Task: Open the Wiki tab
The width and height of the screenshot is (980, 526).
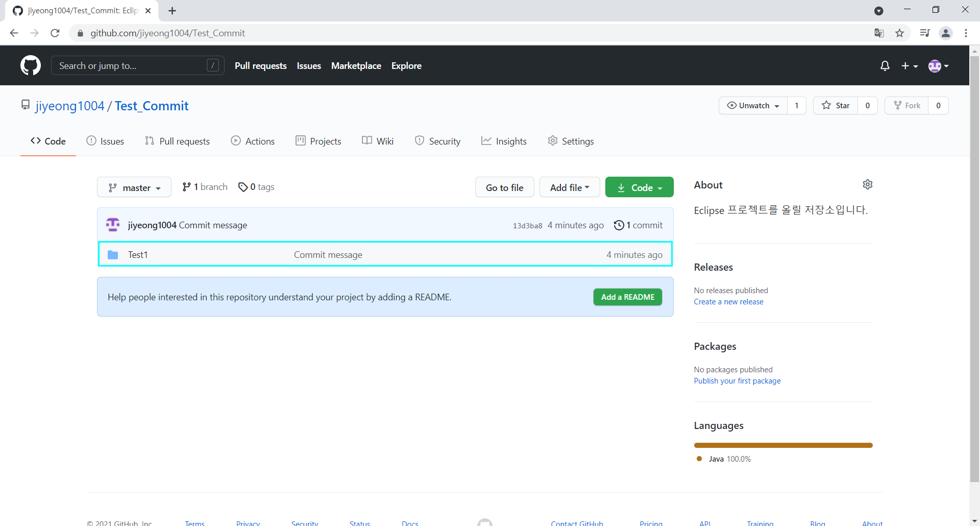Action: click(x=378, y=141)
